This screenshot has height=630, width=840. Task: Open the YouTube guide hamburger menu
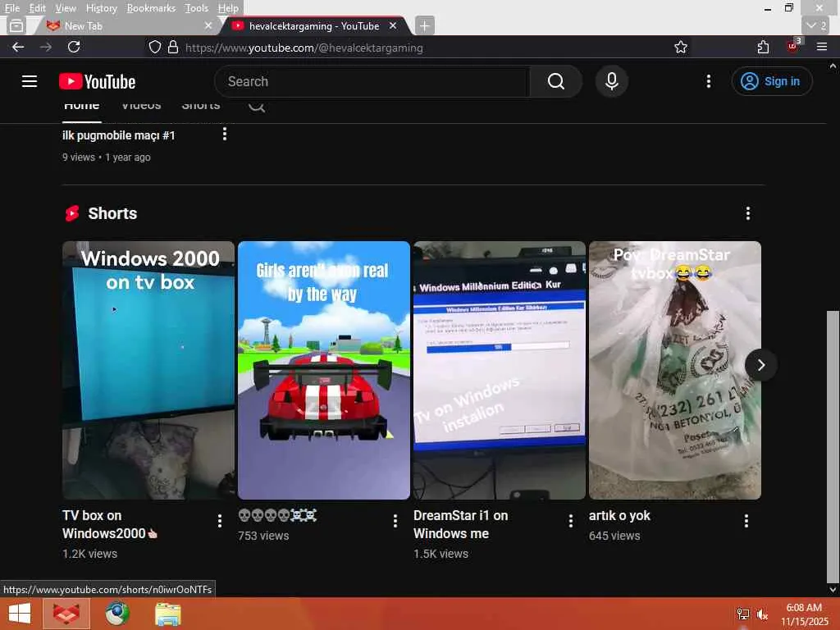(30, 81)
